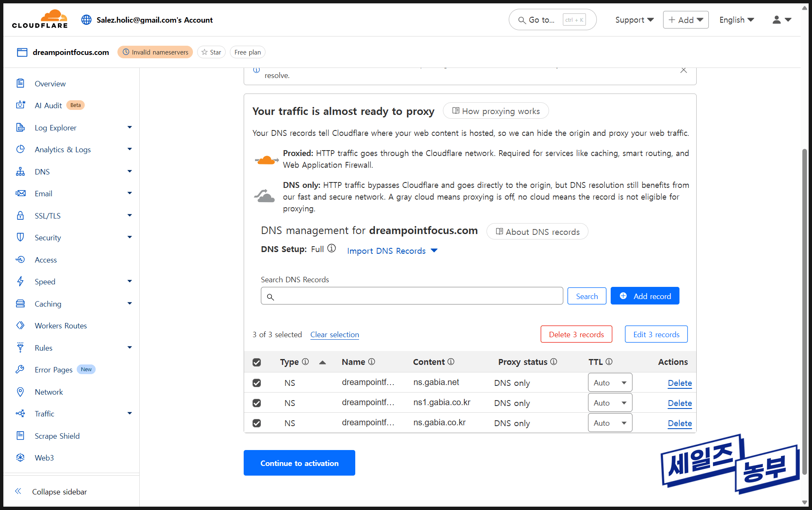The image size is (812, 510).
Task: Click the Web3 sidebar icon
Action: click(x=20, y=458)
